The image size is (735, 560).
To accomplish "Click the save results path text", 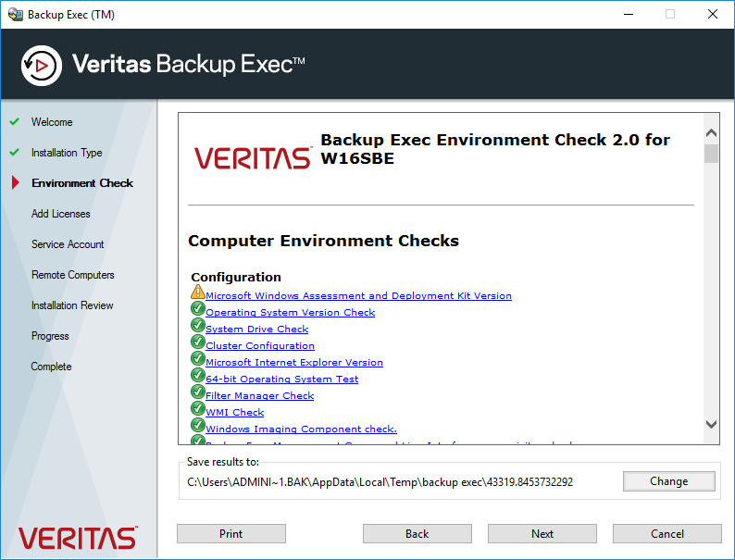I will 380,481.
